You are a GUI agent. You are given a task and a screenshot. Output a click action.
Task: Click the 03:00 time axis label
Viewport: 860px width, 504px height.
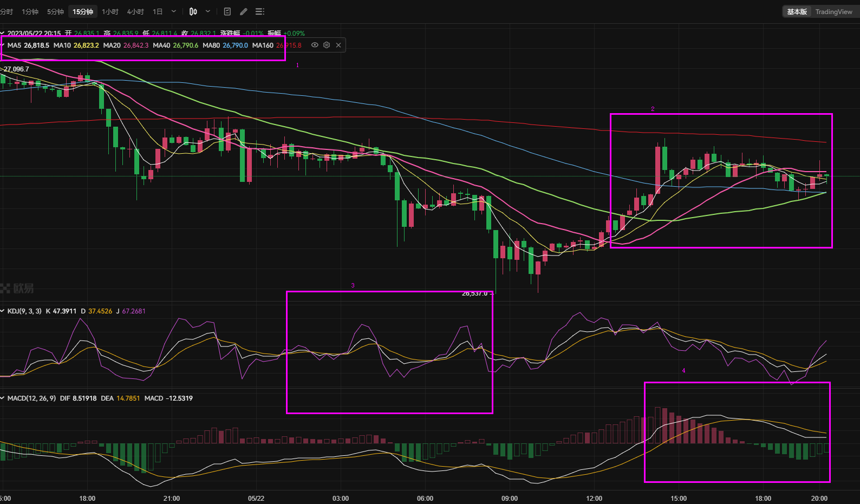(x=341, y=498)
